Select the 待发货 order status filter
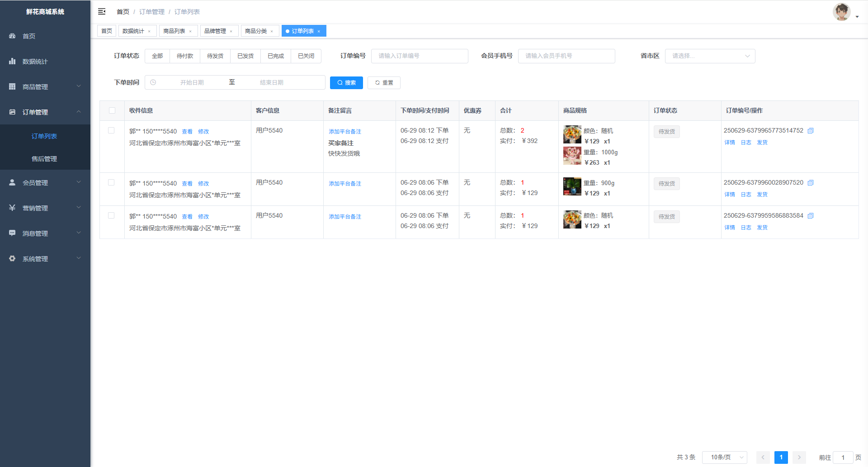868x467 pixels. click(x=215, y=56)
